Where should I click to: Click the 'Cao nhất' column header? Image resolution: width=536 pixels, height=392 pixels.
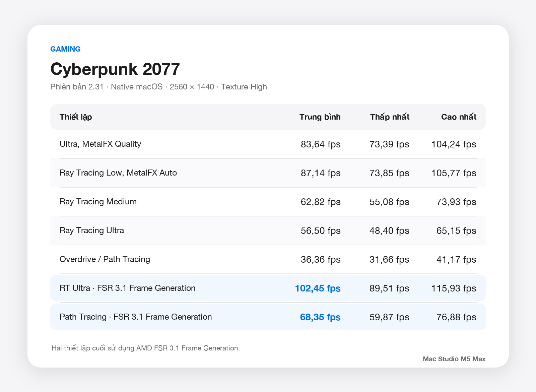(459, 117)
